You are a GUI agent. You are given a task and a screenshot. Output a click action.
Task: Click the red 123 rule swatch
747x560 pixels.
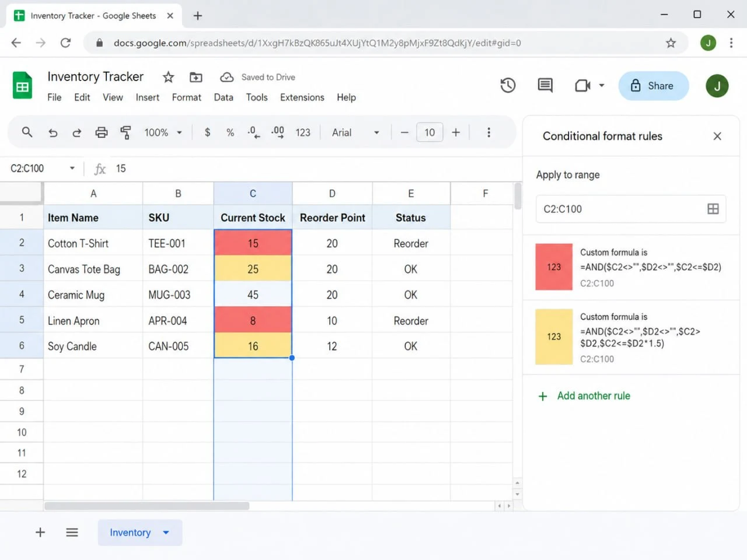(554, 267)
